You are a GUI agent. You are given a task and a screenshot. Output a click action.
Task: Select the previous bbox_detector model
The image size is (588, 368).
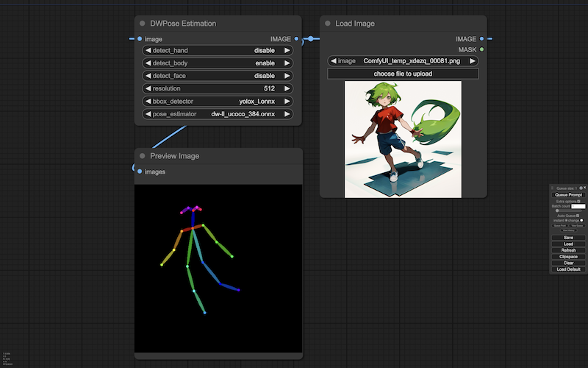click(x=148, y=101)
